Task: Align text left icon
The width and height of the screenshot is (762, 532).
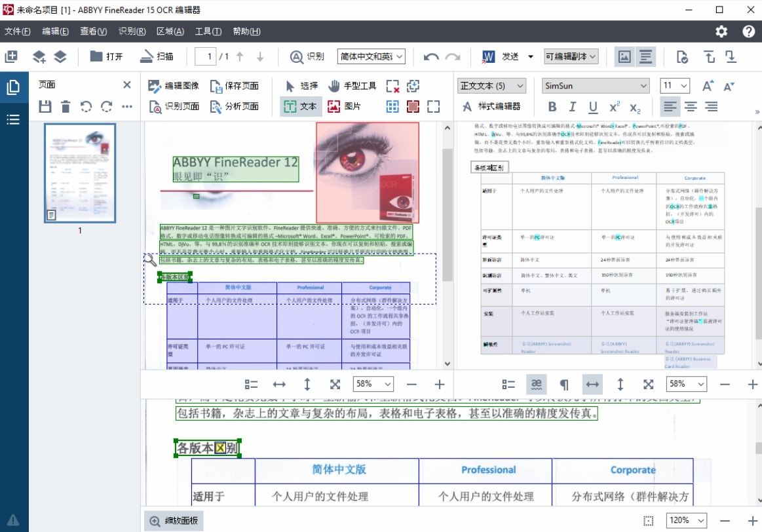Action: pyautogui.click(x=670, y=106)
